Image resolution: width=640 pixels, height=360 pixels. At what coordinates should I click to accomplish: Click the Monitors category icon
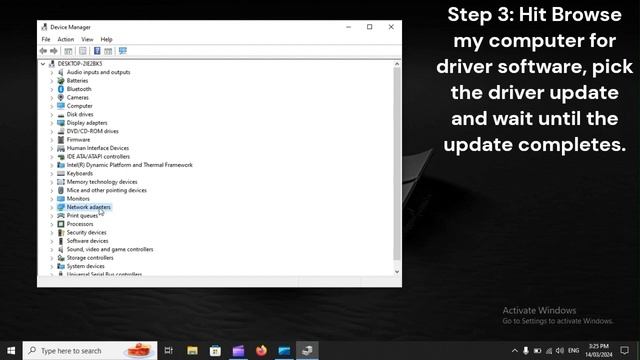[61, 199]
